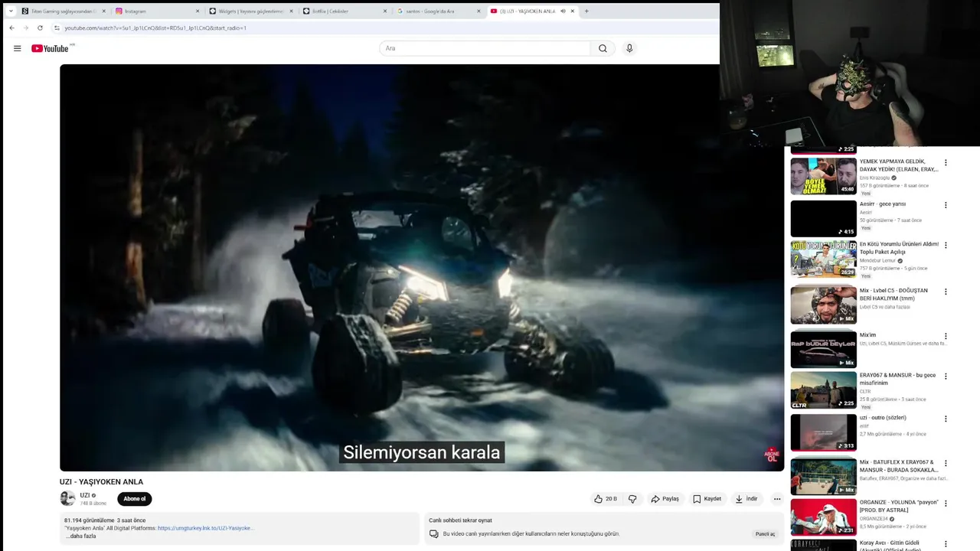The height and width of the screenshot is (551, 980).
Task: Open uzi - outro (sözleri) thumbnail
Action: point(824,432)
